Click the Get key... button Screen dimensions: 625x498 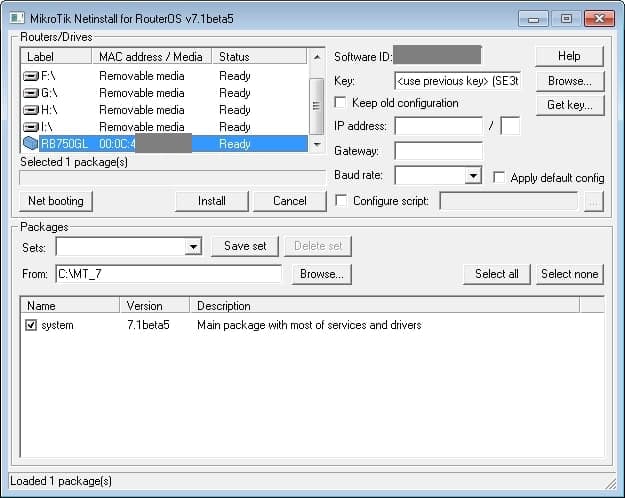point(570,105)
